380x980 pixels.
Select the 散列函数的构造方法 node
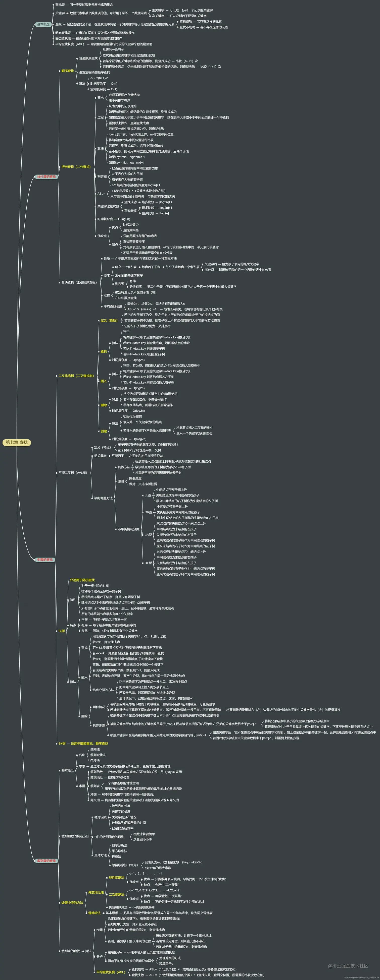click(x=75, y=836)
